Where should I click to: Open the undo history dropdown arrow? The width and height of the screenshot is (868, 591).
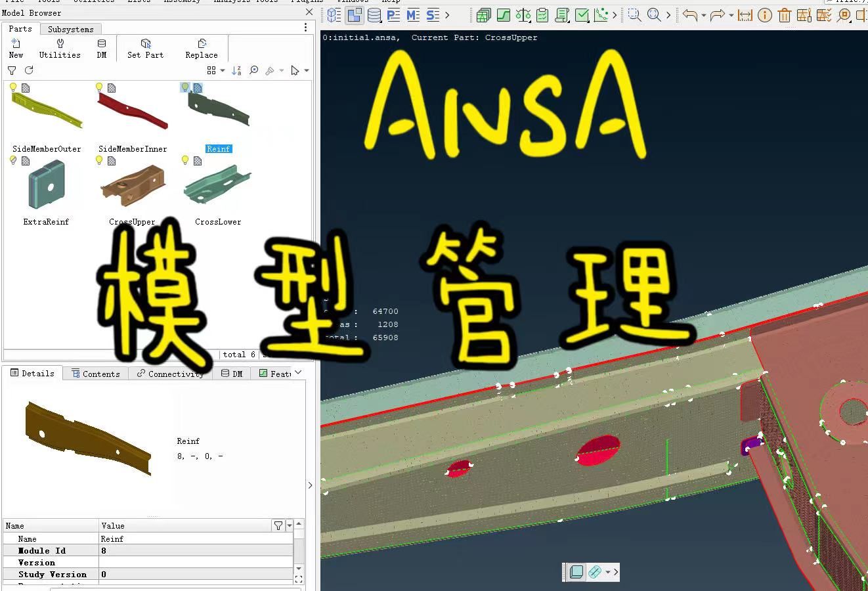[703, 16]
